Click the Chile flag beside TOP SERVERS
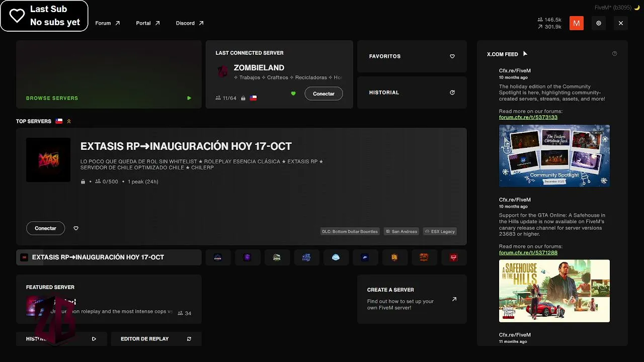This screenshot has width=644, height=362. point(59,121)
